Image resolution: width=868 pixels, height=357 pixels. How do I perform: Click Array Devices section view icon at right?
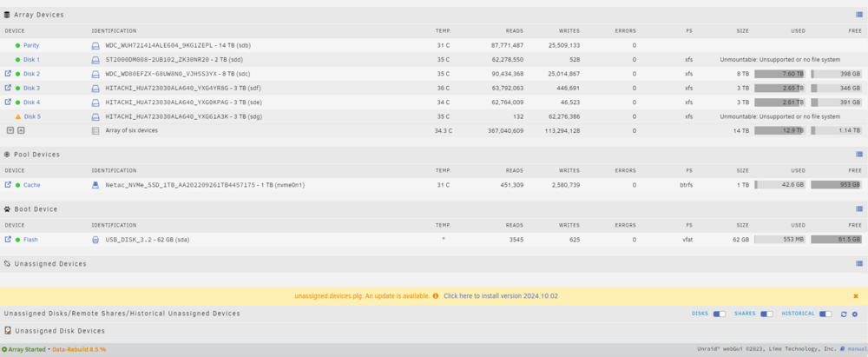[859, 15]
